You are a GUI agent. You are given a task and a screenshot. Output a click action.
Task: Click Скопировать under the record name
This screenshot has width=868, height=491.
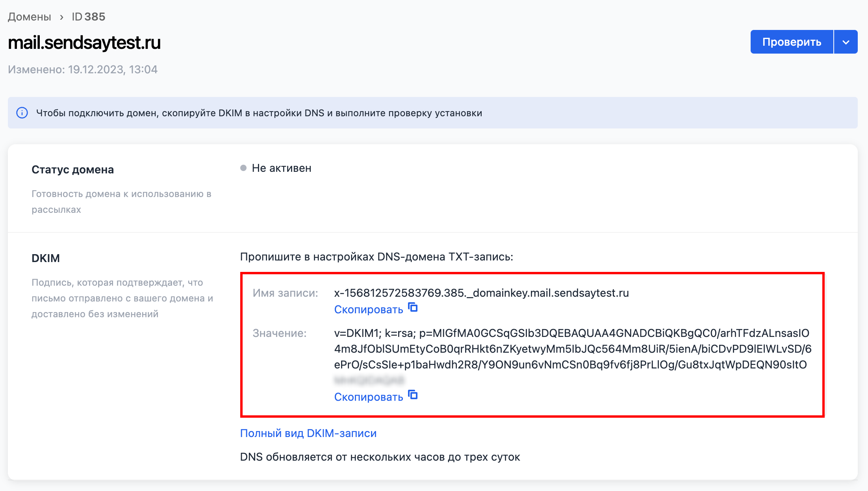(369, 309)
